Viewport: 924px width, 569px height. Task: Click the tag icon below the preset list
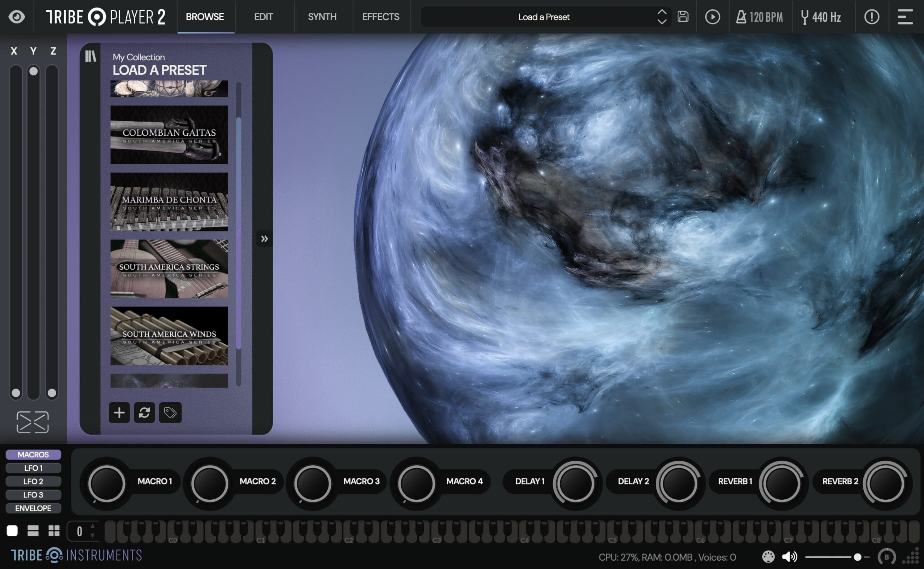coord(170,413)
